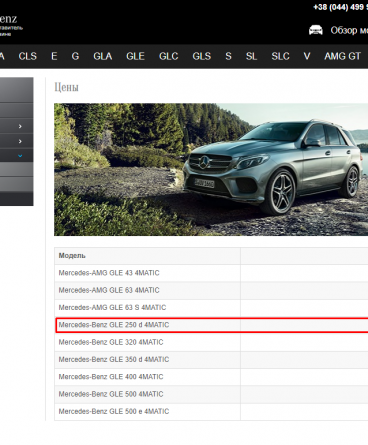Choose the AMG GT navigation item
Viewport: 368px width, 445px height.
coord(343,56)
